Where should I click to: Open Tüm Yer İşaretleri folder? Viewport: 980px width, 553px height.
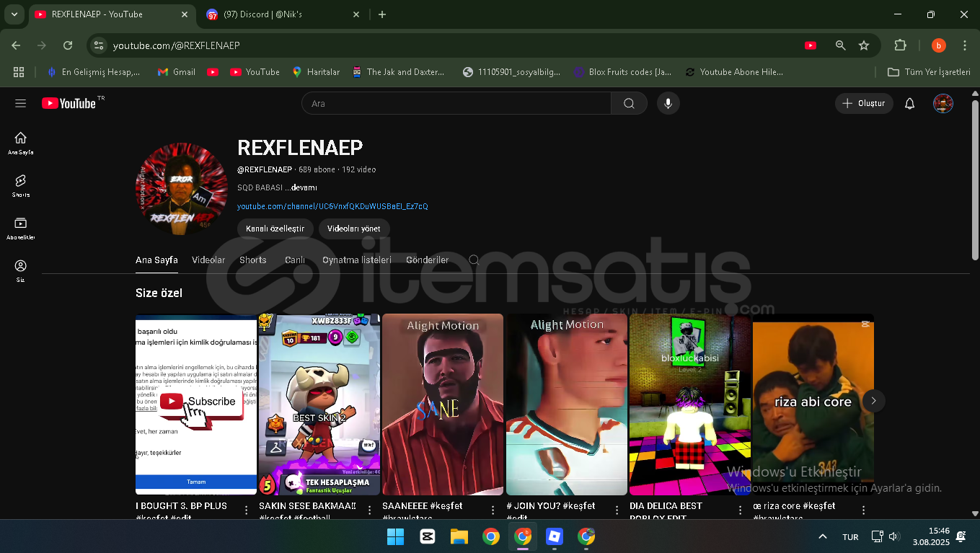(x=929, y=71)
